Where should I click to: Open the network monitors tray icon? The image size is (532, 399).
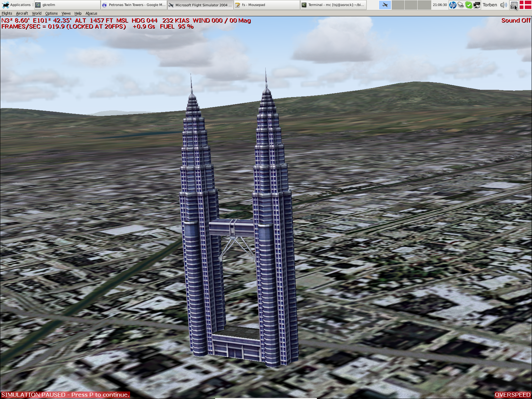tap(476, 5)
